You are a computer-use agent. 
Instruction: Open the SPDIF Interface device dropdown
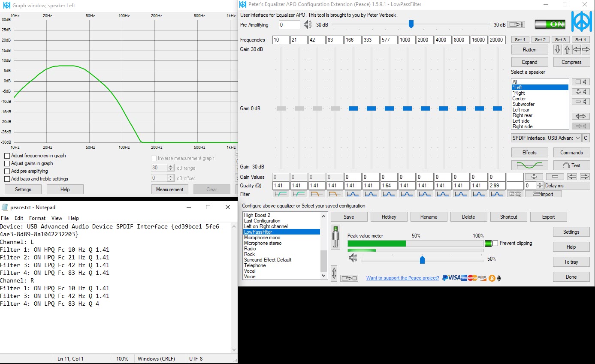pyautogui.click(x=546, y=138)
